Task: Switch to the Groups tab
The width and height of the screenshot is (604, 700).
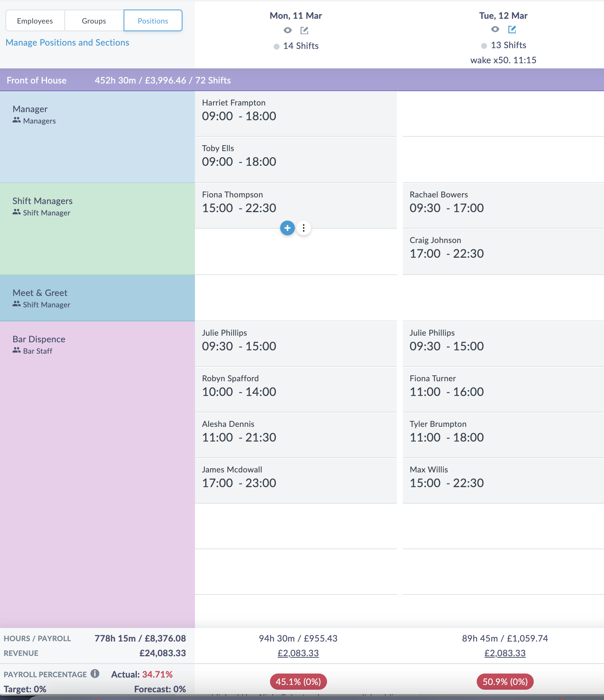Action: pyautogui.click(x=93, y=21)
